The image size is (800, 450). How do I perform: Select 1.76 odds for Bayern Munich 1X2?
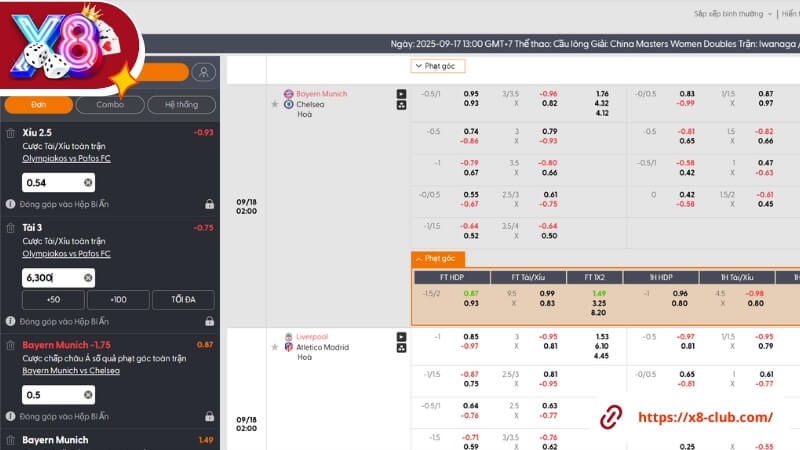point(602,94)
